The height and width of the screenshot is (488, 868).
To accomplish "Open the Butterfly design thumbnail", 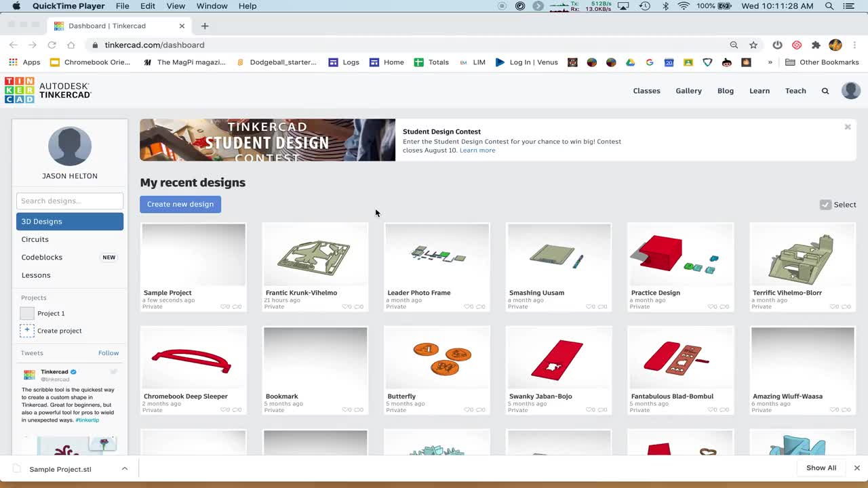I will pos(437,359).
